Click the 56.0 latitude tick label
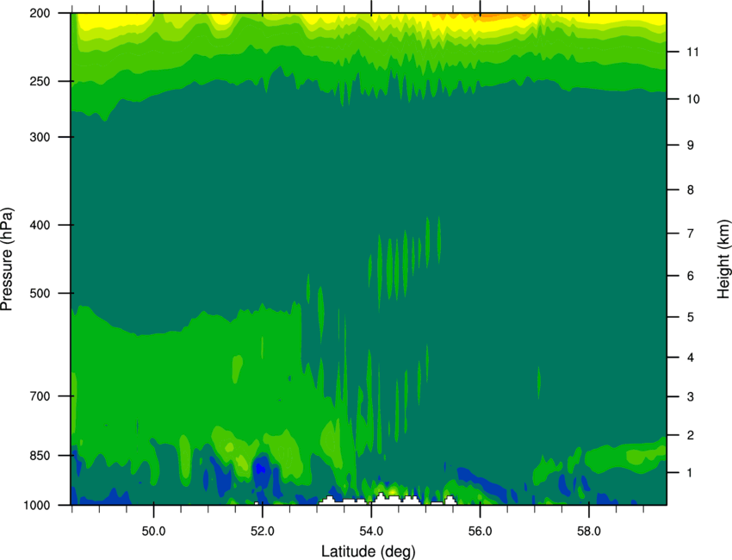The width and height of the screenshot is (732, 560). (480, 532)
